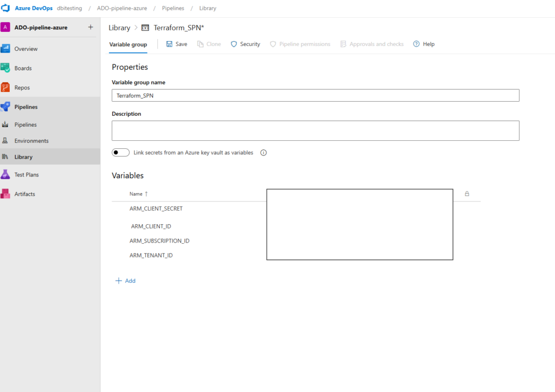
Task: Open Test Plans flask icon
Action: [5, 174]
